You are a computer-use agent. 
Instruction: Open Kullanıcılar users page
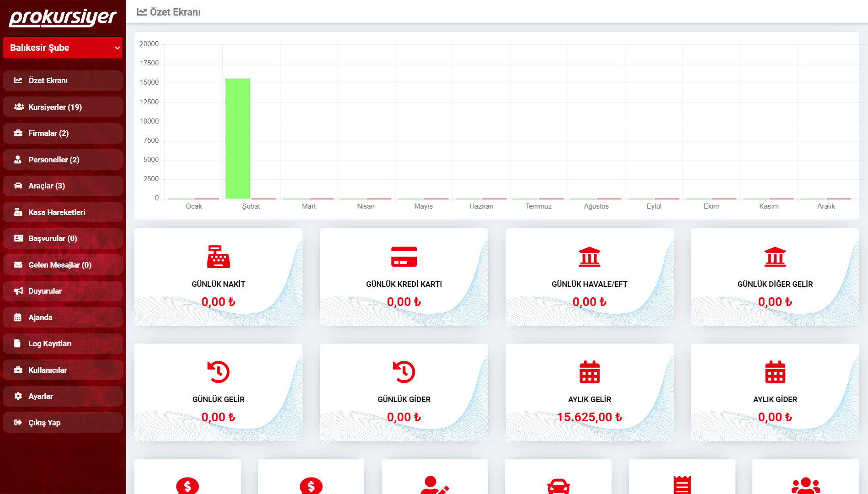(x=63, y=370)
